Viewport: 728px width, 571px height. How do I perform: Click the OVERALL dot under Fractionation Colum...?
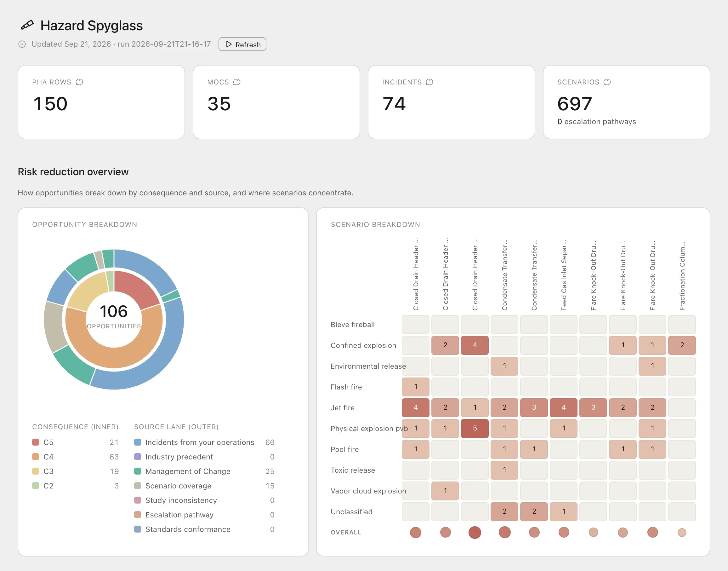coord(682,532)
